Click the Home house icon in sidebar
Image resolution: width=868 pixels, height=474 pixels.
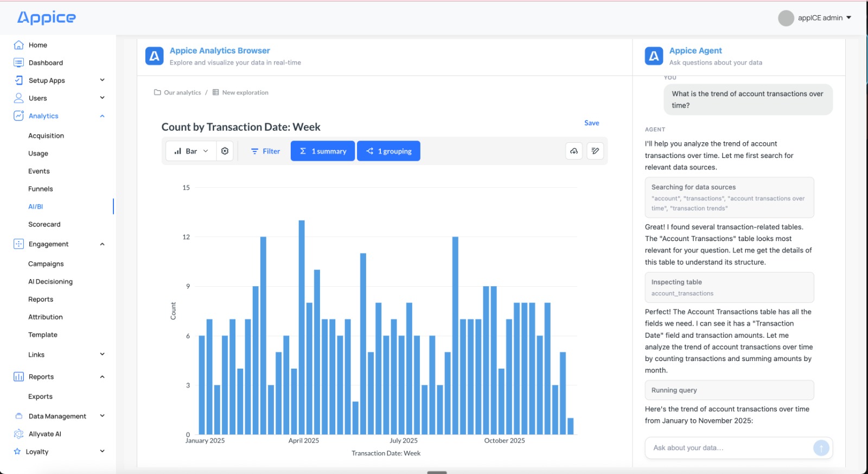(18, 45)
